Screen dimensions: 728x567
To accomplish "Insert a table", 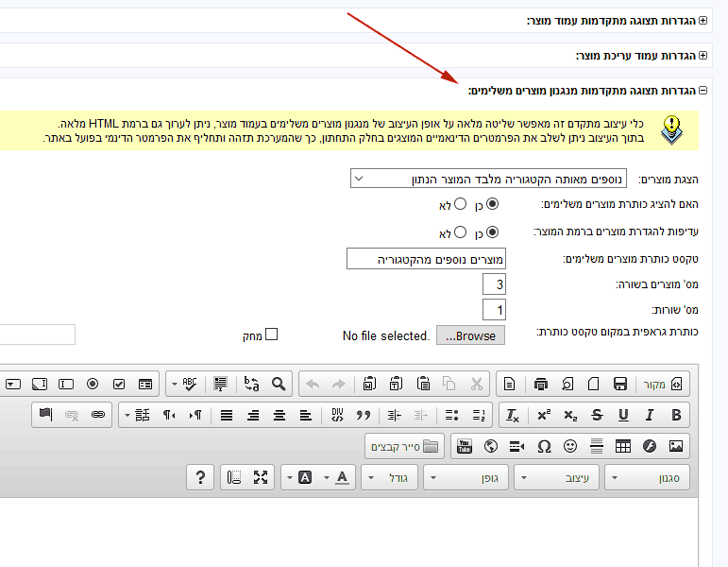I will (623, 446).
